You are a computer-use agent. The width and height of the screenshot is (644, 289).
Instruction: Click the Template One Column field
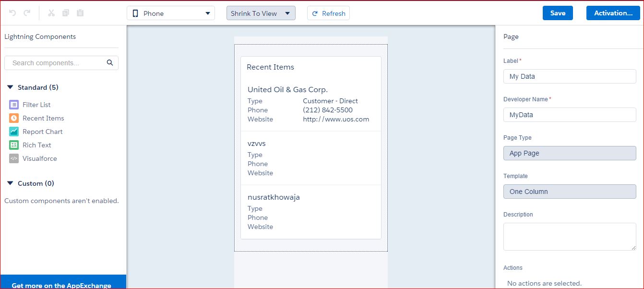(x=570, y=192)
